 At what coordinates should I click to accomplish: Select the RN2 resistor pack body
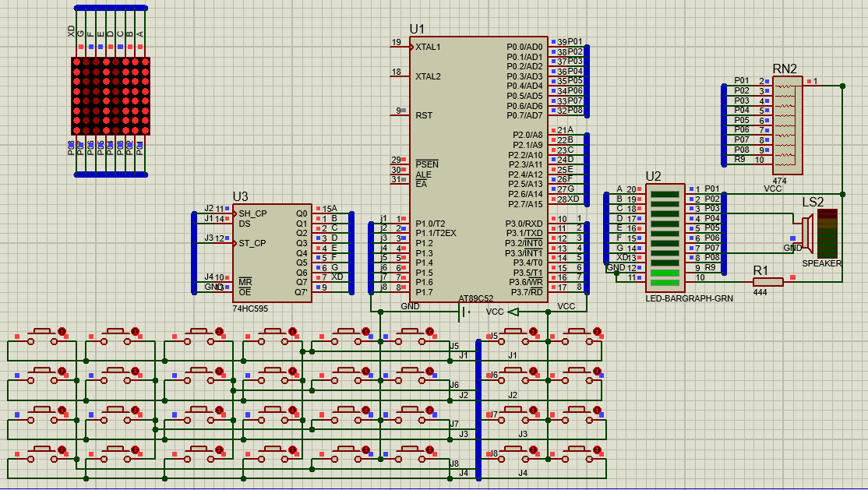787,125
